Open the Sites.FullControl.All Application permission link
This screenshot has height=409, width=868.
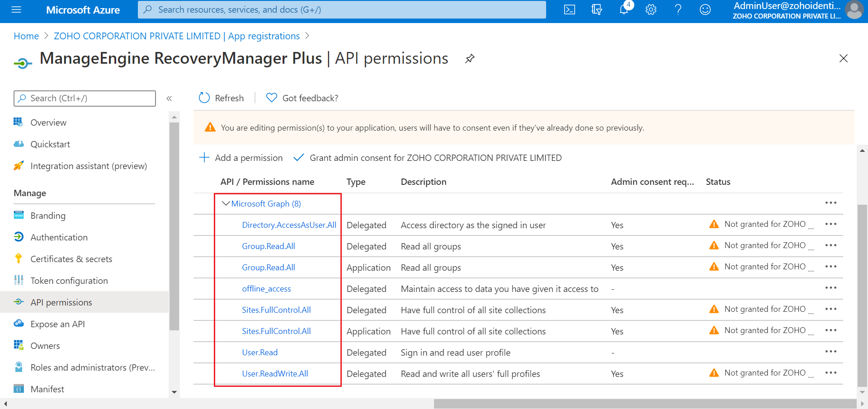[x=276, y=331]
